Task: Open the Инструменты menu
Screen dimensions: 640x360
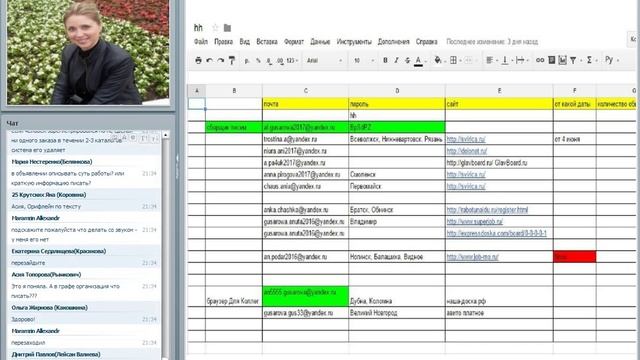Action: point(354,42)
